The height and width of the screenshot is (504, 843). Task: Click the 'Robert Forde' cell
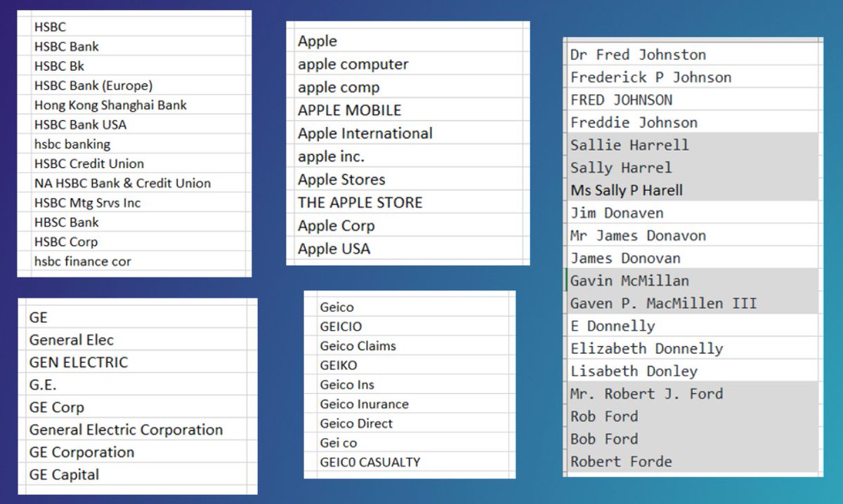(x=693, y=461)
